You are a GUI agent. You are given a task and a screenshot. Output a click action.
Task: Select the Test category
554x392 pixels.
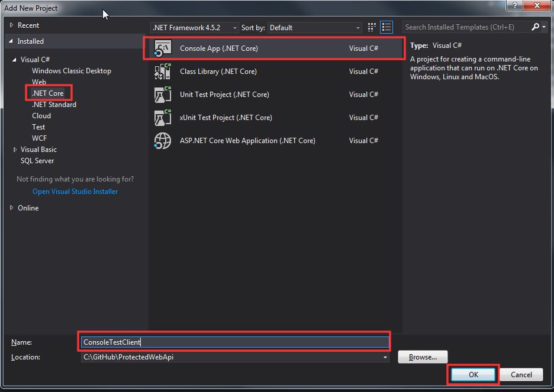click(x=38, y=127)
